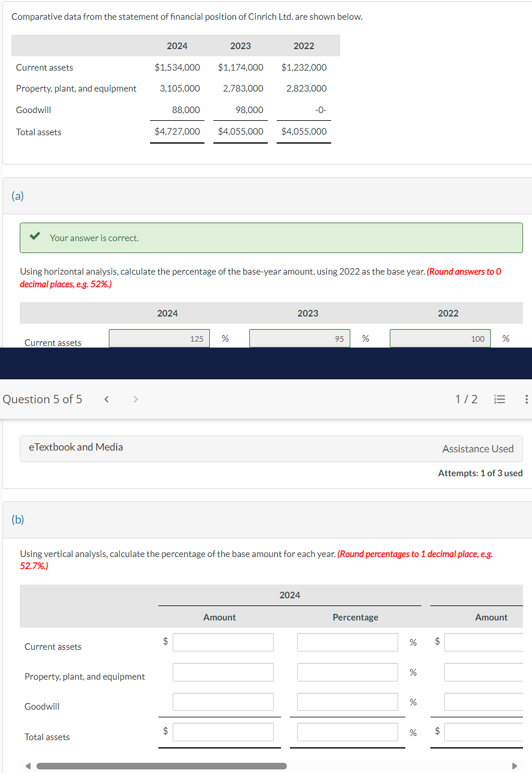Open the vertical three-dot menu
Screen dimensions: 532x773
(526, 399)
